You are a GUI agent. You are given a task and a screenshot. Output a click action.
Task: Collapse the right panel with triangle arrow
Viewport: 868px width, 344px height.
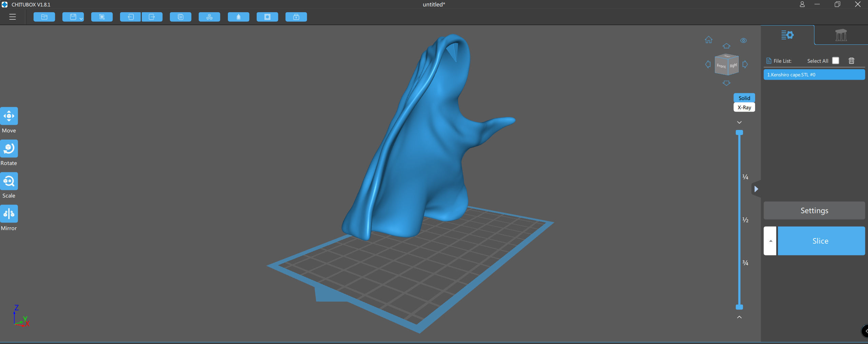point(756,189)
